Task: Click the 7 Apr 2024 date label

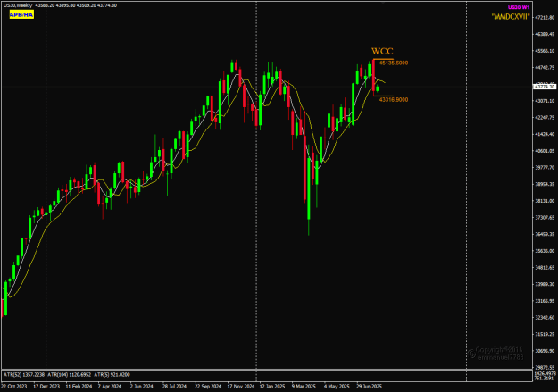Action: [110, 387]
